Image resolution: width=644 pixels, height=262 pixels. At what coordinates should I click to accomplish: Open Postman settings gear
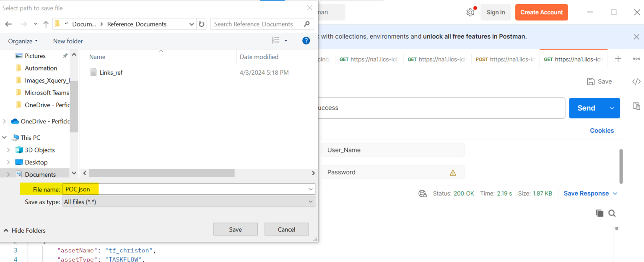coord(470,12)
